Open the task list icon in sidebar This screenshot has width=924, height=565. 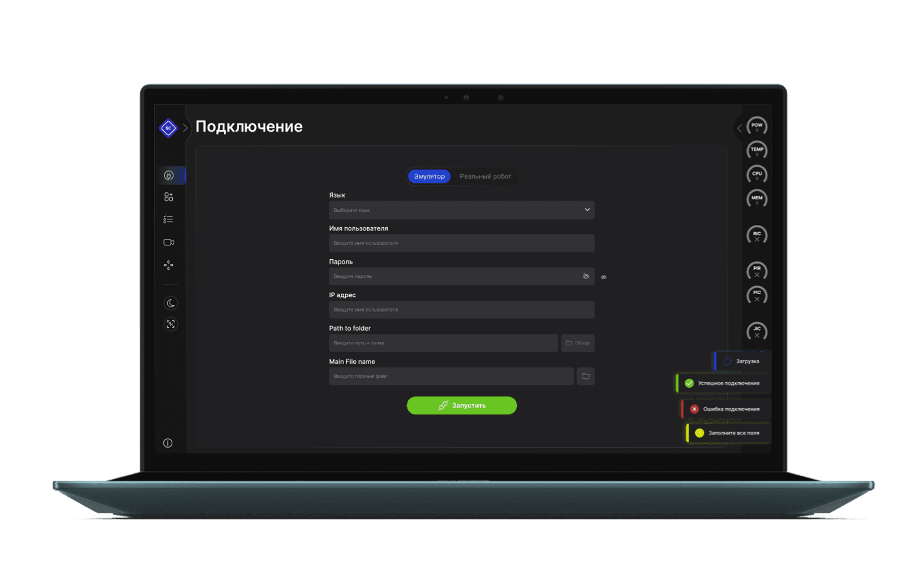tap(168, 220)
